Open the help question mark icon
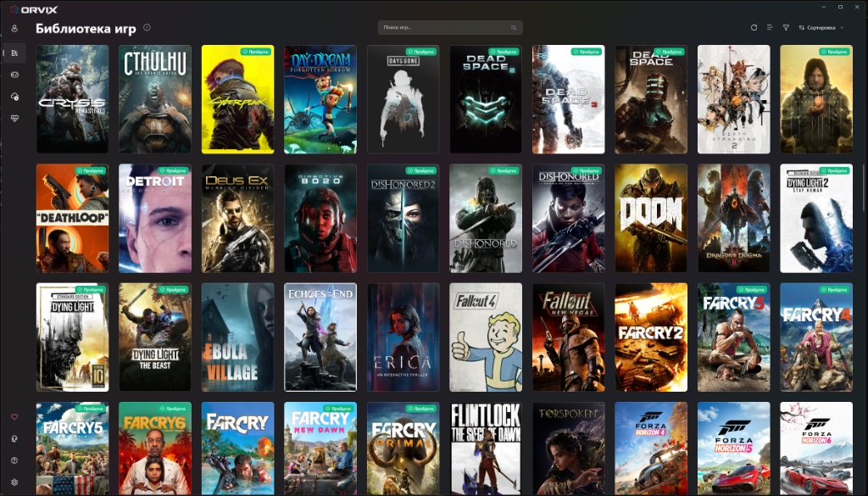 click(x=14, y=460)
